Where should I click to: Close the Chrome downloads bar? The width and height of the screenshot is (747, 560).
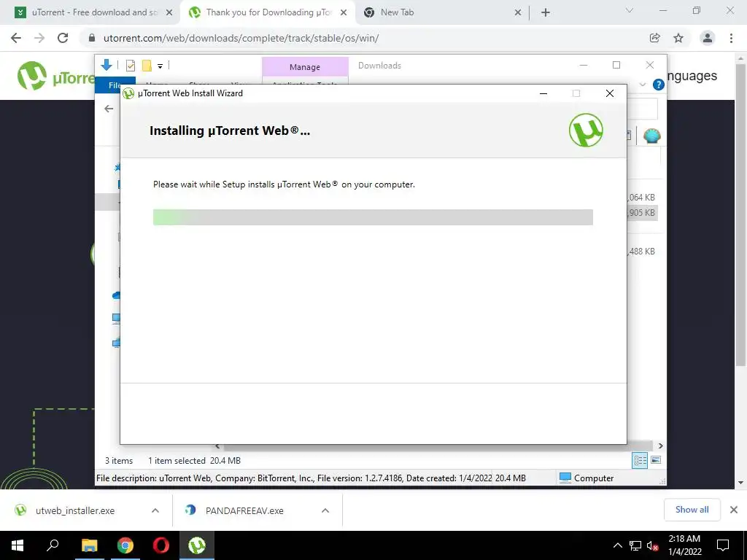tap(734, 510)
